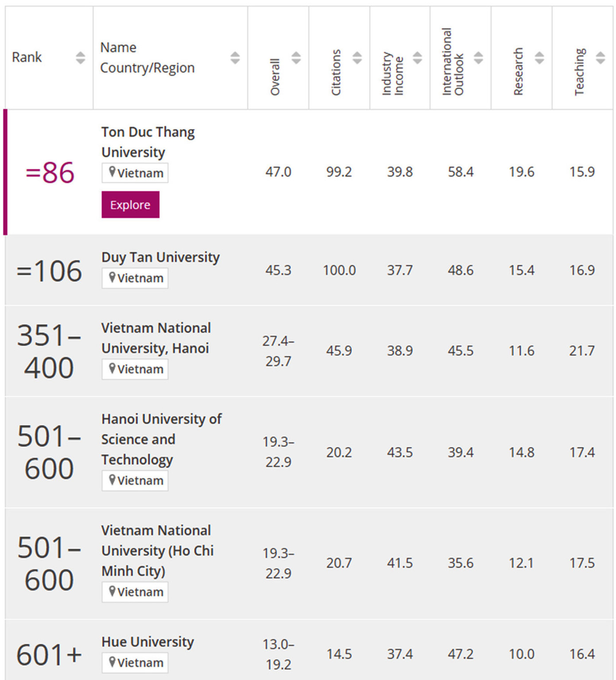616x680 pixels.
Task: Sort by Industry Income arrows
Action: tap(417, 58)
